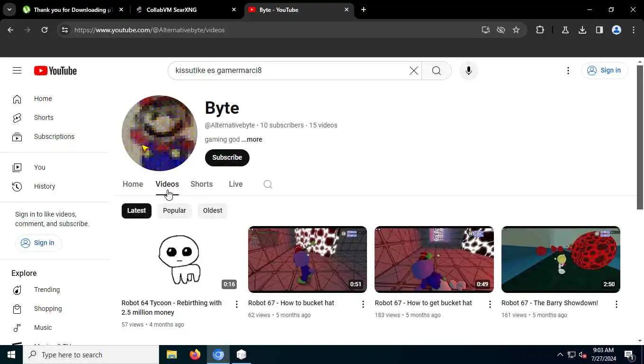Screen dimensions: 644x364
Task: Open options for Robot 64 Tycoon video
Action: 236,304
